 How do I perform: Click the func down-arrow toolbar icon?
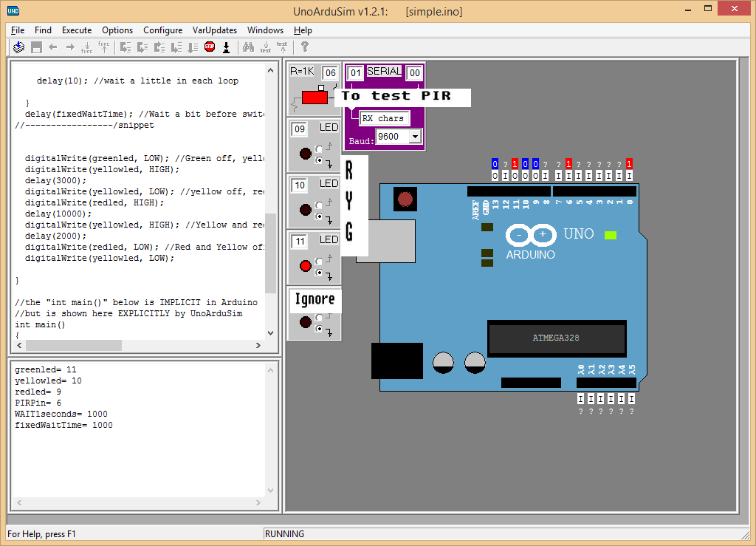86,47
